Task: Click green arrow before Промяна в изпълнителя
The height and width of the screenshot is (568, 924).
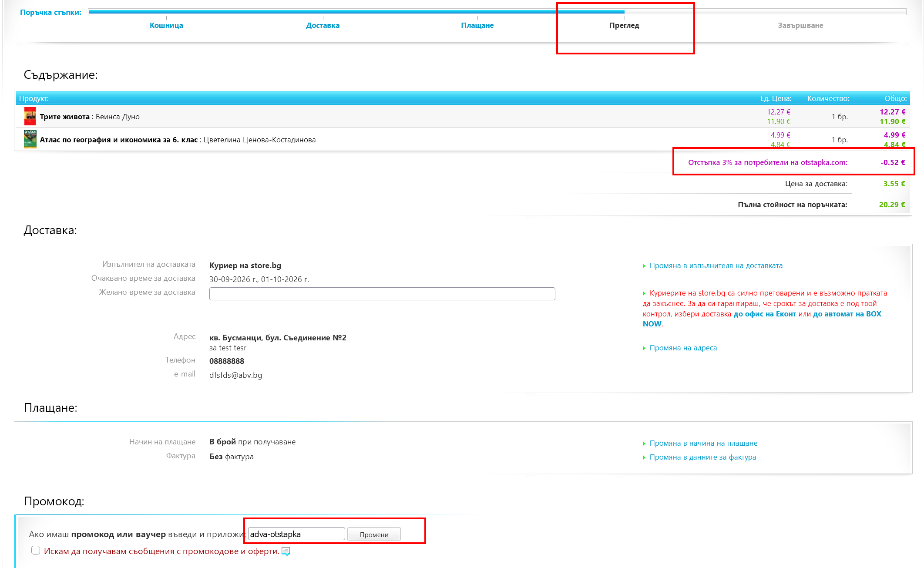Action: [x=644, y=266]
